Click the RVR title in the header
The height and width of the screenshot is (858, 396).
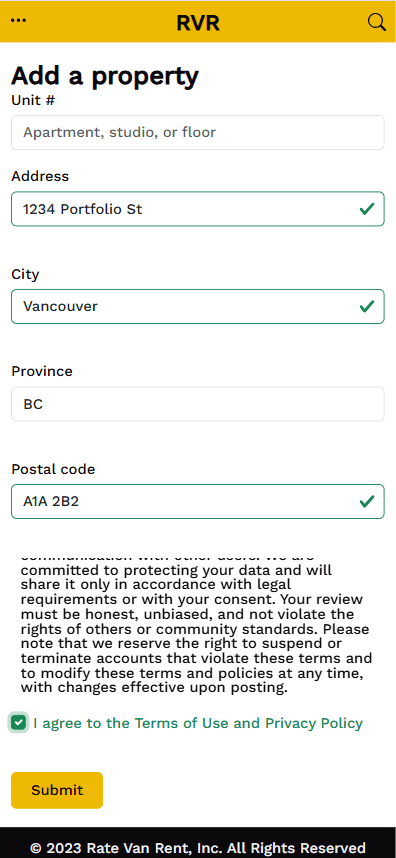198,23
